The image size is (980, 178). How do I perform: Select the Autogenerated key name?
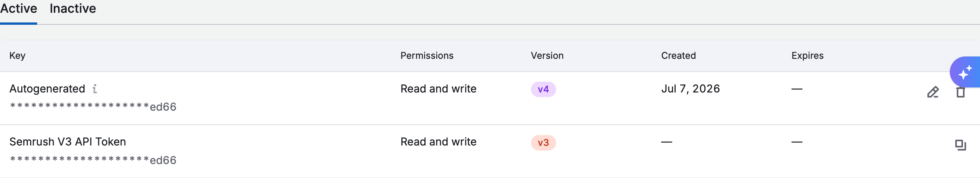click(47, 89)
